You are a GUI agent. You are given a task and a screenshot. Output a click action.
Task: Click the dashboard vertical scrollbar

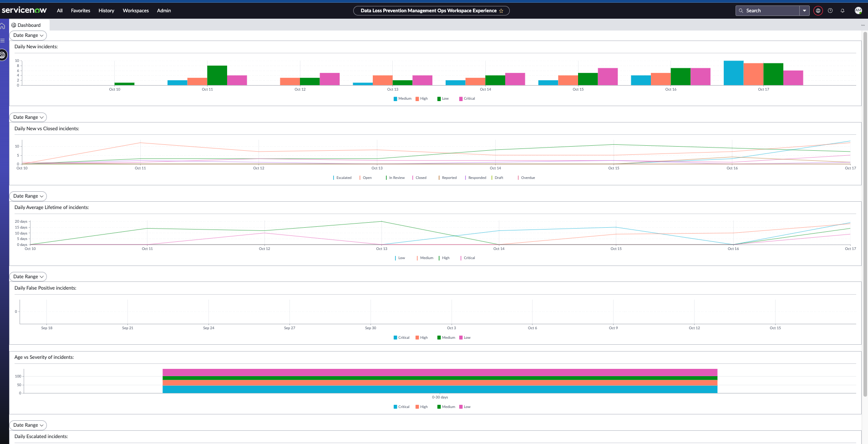(x=865, y=214)
